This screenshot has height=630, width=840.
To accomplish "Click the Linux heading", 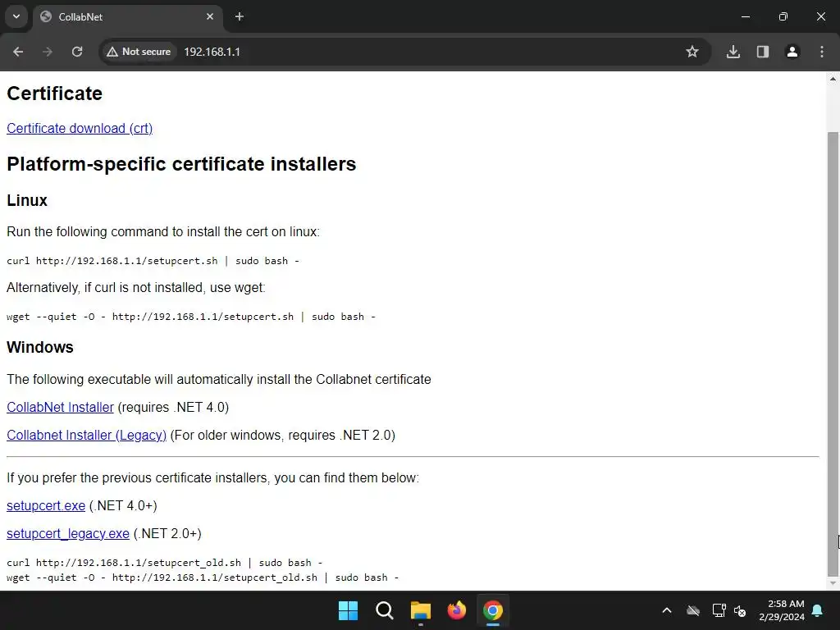I will (27, 200).
